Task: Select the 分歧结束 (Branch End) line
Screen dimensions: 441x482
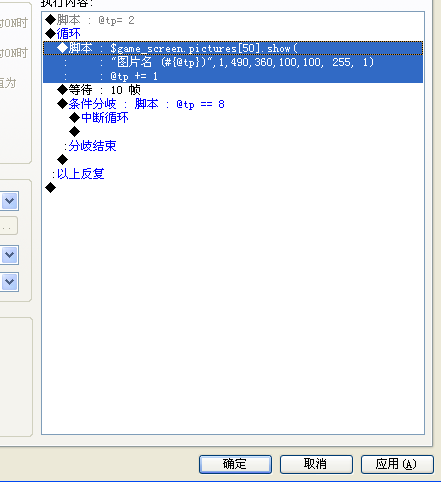Action: pyautogui.click(x=233, y=146)
